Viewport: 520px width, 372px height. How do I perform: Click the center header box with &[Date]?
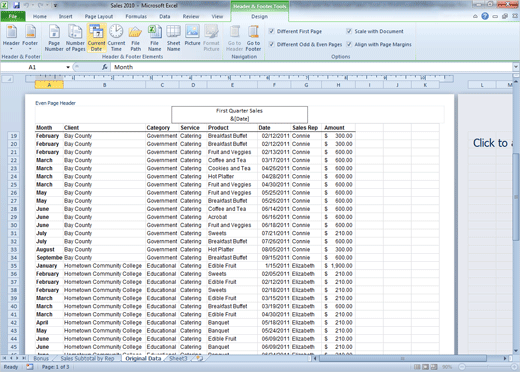point(239,115)
